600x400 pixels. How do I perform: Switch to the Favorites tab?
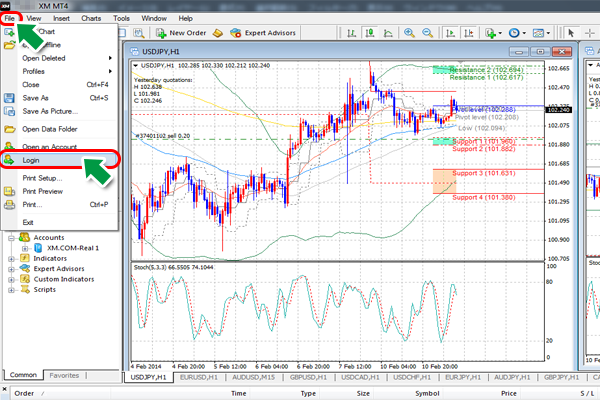64,376
